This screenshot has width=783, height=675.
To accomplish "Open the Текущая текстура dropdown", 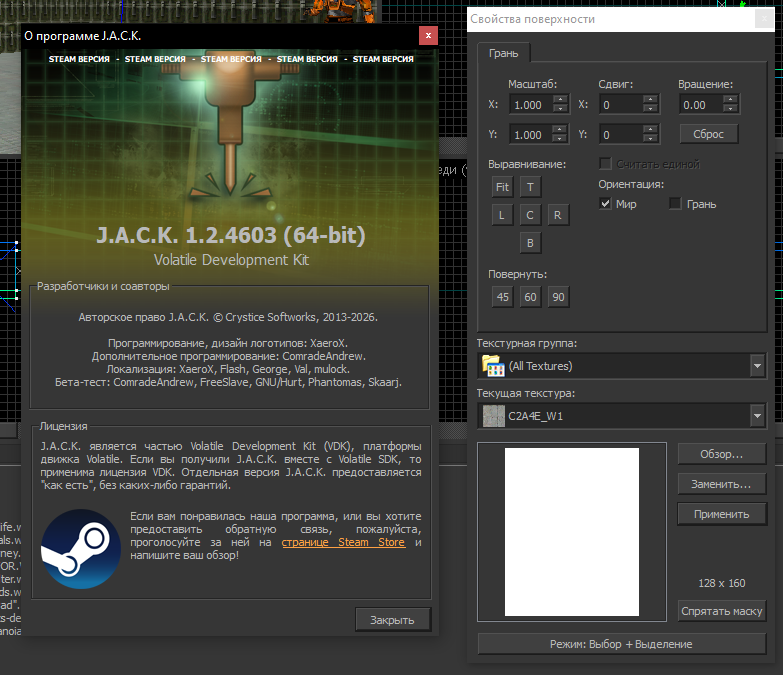I will (x=757, y=416).
